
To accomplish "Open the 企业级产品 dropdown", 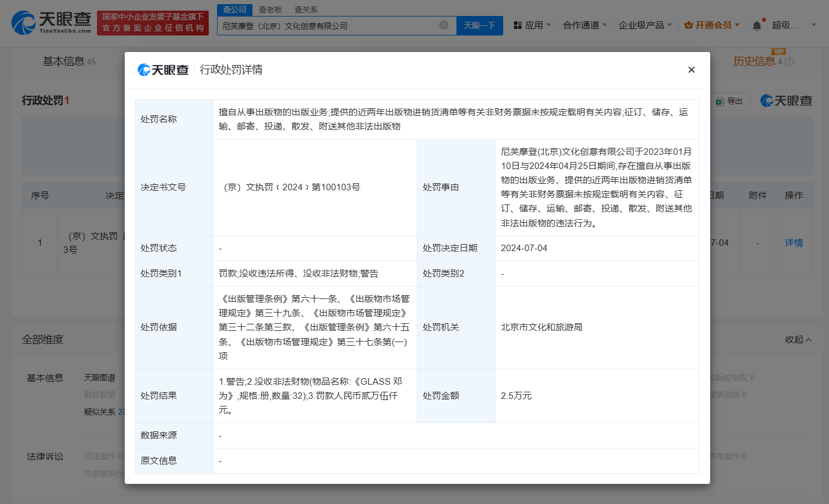I will pos(645,25).
